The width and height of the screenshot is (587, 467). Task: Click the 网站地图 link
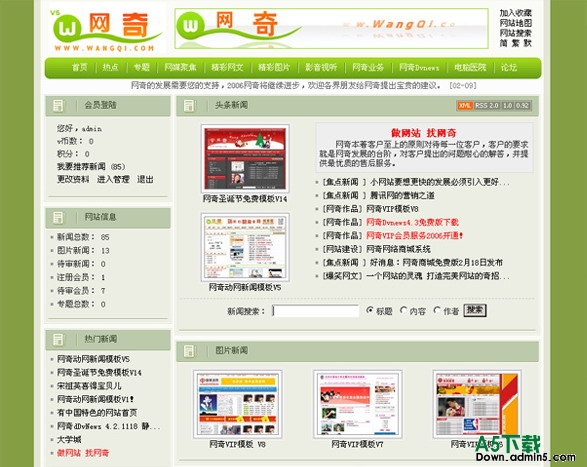click(x=515, y=23)
